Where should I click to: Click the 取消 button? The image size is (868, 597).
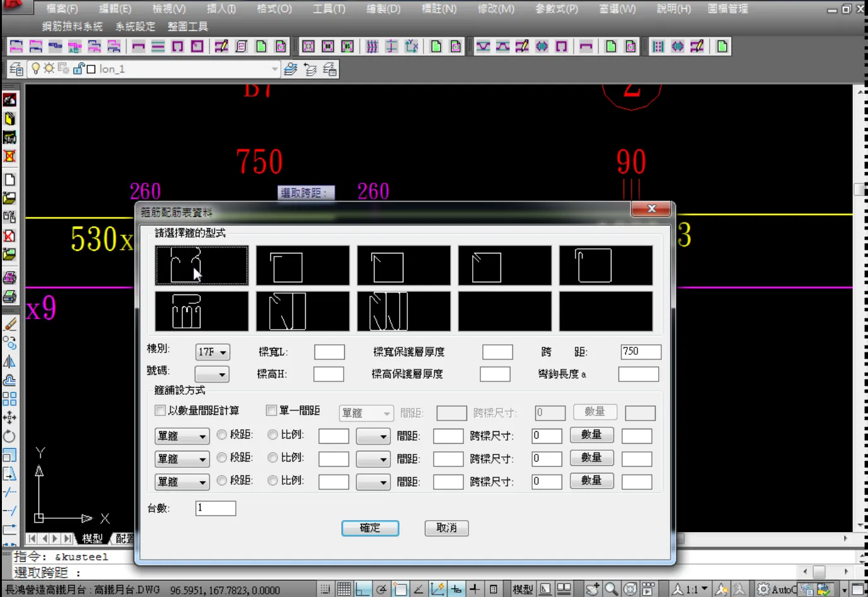click(446, 528)
